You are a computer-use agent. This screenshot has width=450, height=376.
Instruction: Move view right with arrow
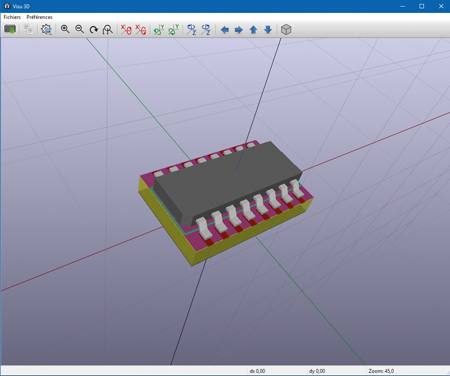[x=239, y=30]
